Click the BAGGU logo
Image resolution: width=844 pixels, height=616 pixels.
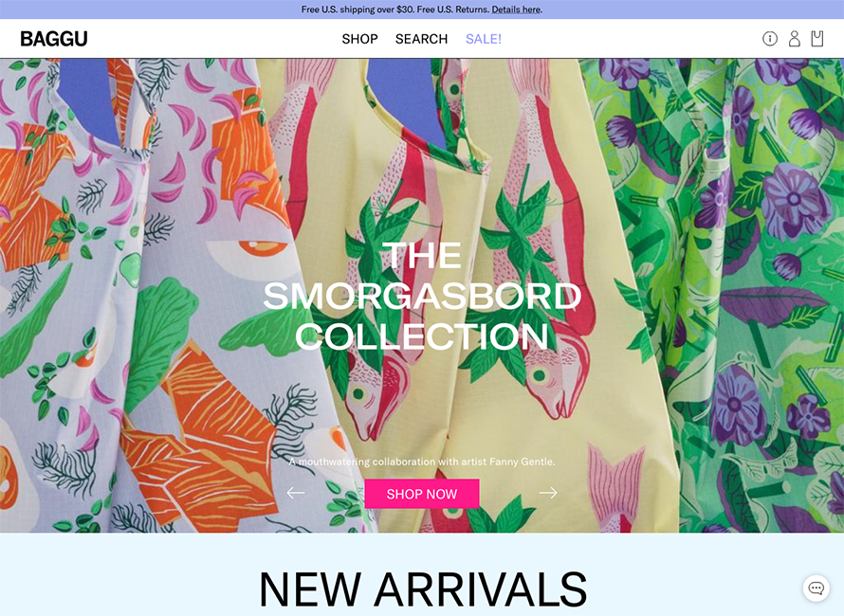point(54,39)
